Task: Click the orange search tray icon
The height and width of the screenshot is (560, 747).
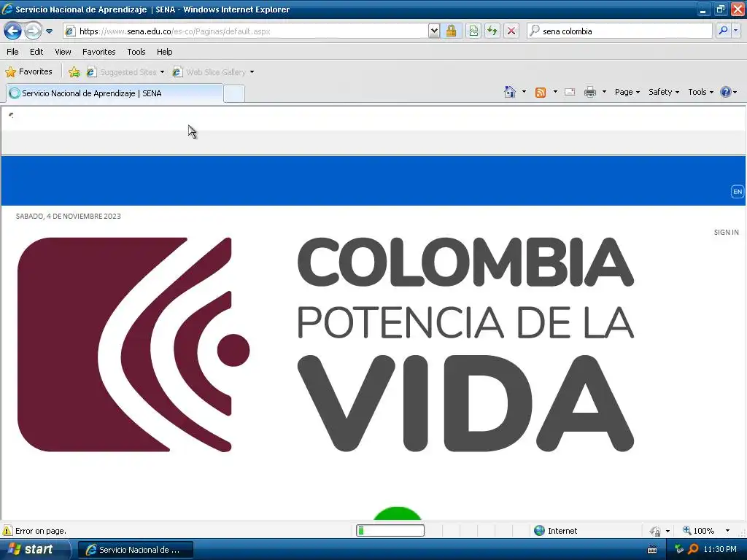Action: [x=693, y=550]
